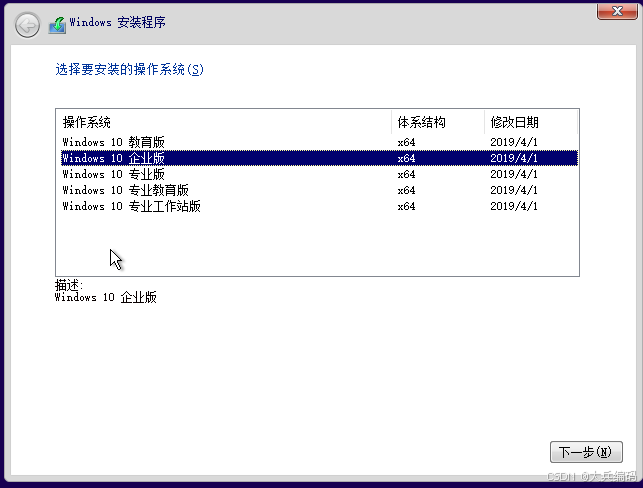Click 2019/4/1 date in 专业工作站版 row
This screenshot has height=488, width=643.
tap(514, 206)
